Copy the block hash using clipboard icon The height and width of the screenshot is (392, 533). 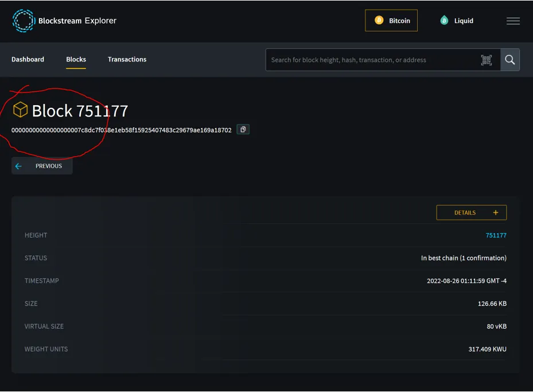click(x=243, y=129)
